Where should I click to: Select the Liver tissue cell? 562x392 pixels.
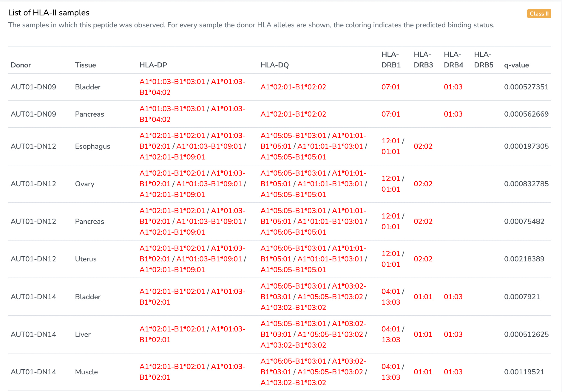(83, 334)
